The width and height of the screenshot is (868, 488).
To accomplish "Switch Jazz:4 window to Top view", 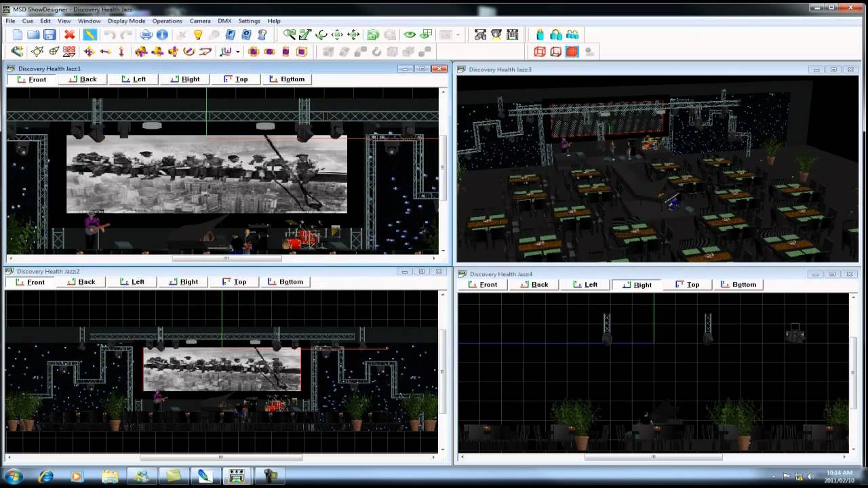I will (688, 285).
